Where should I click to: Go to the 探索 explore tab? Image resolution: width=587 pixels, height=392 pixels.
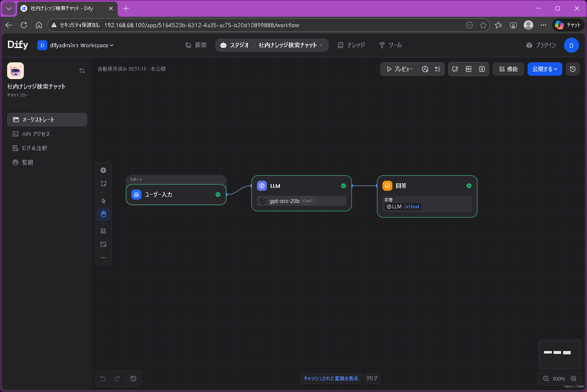(x=196, y=45)
